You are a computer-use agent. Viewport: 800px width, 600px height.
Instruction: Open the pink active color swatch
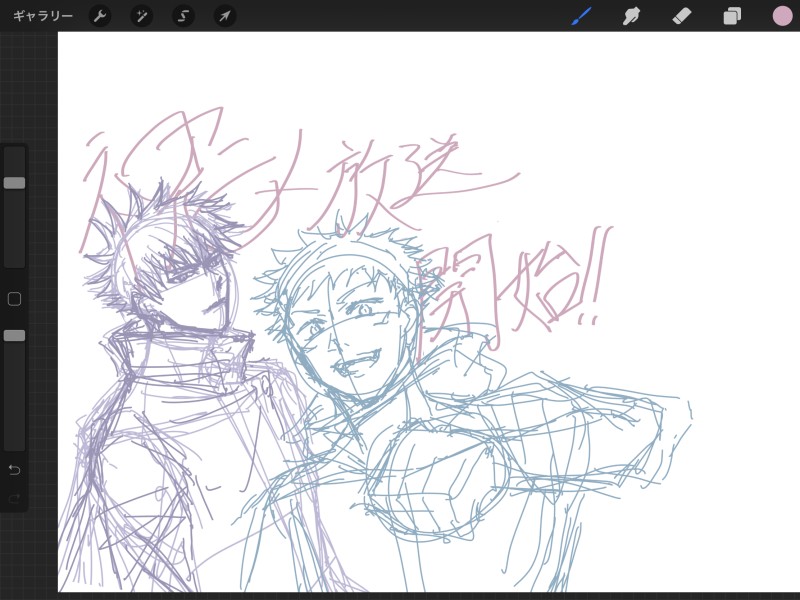point(782,16)
